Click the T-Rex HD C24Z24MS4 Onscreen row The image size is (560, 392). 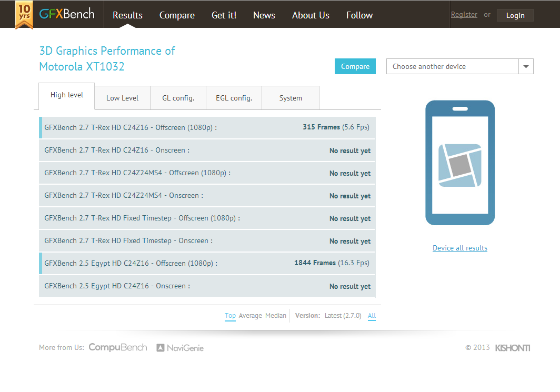pos(207,196)
